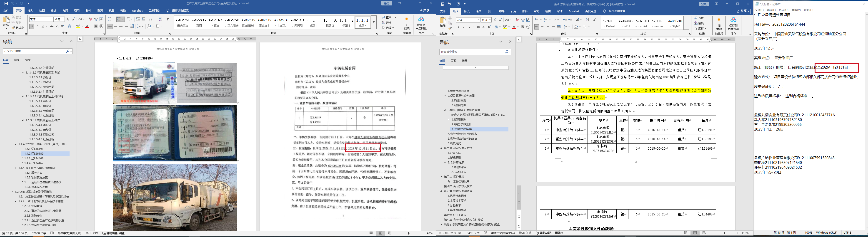Open Notepad's 格式(O) menu

click(781, 10)
